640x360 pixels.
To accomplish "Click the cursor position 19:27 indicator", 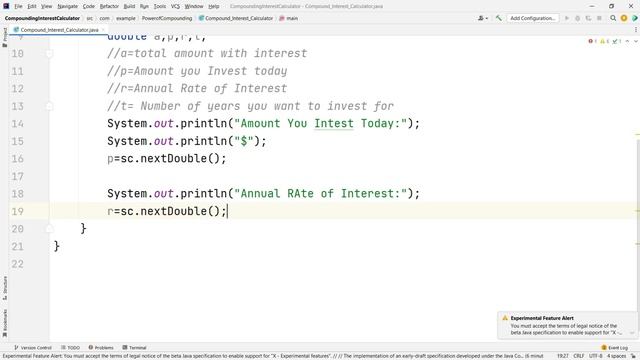I will [562, 356].
